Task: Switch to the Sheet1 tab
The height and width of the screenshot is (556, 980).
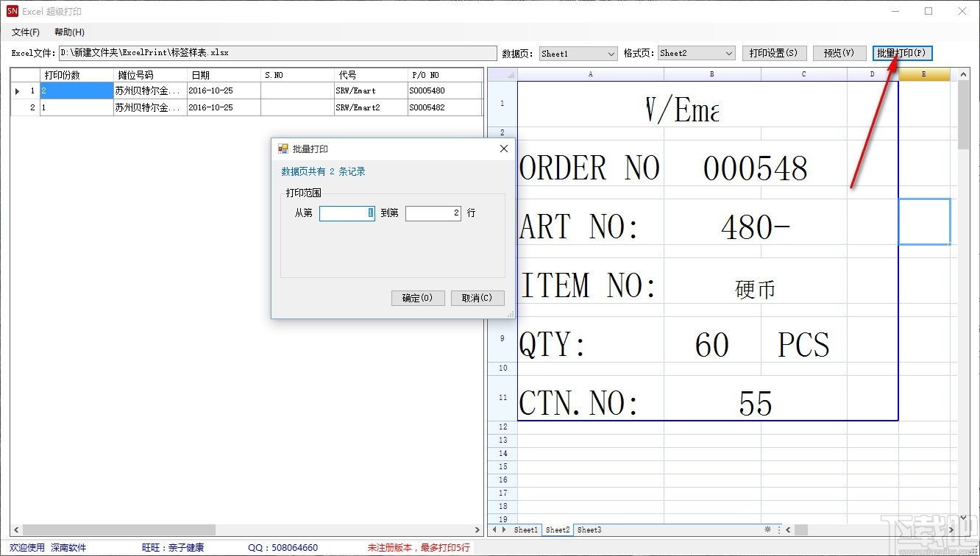Action: (525, 530)
